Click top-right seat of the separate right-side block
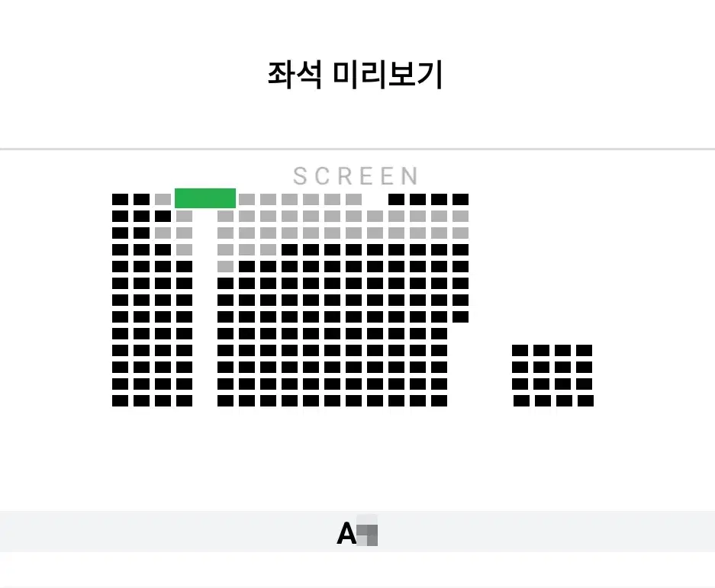Image resolution: width=715 pixels, height=588 pixels. [584, 350]
